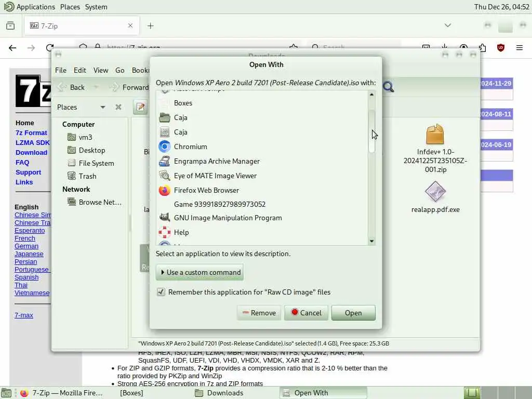Click the search magnifier icon in file manager
This screenshot has width=532, height=399.
pyautogui.click(x=388, y=87)
